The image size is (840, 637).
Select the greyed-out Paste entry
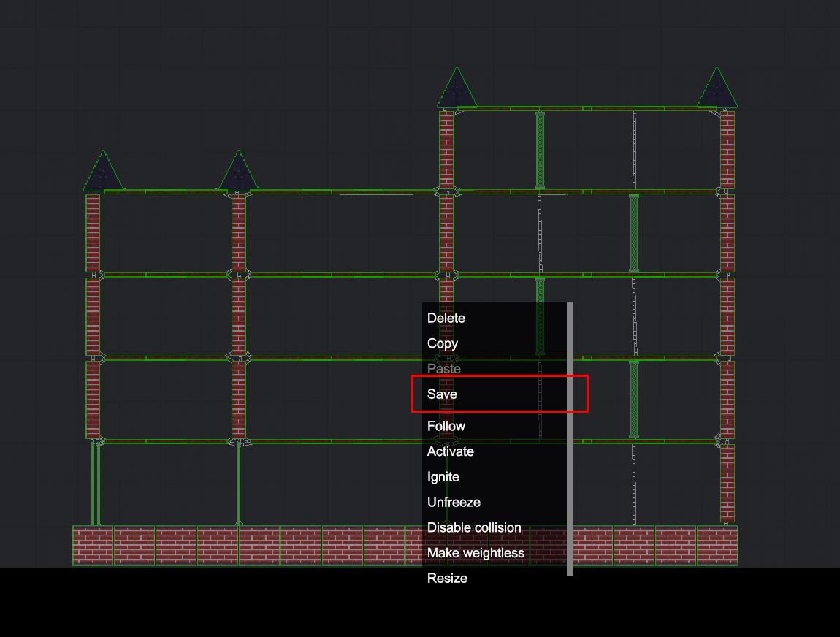click(x=494, y=369)
